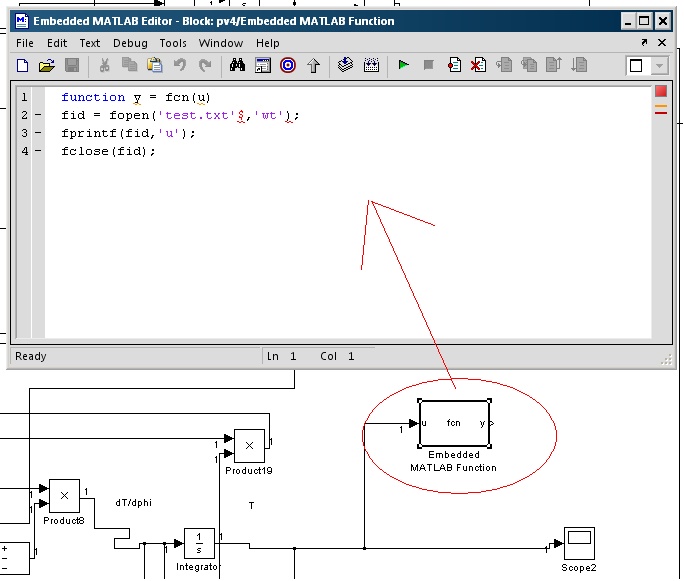Click the set breakpoint icon

[x=454, y=66]
